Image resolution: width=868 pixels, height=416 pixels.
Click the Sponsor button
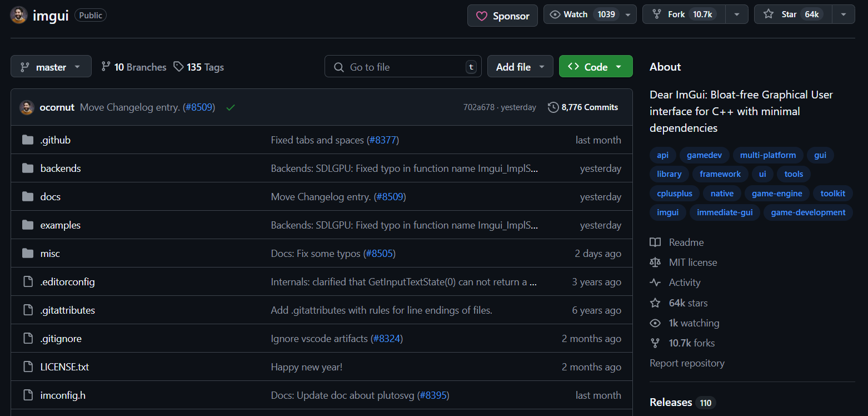coord(502,16)
